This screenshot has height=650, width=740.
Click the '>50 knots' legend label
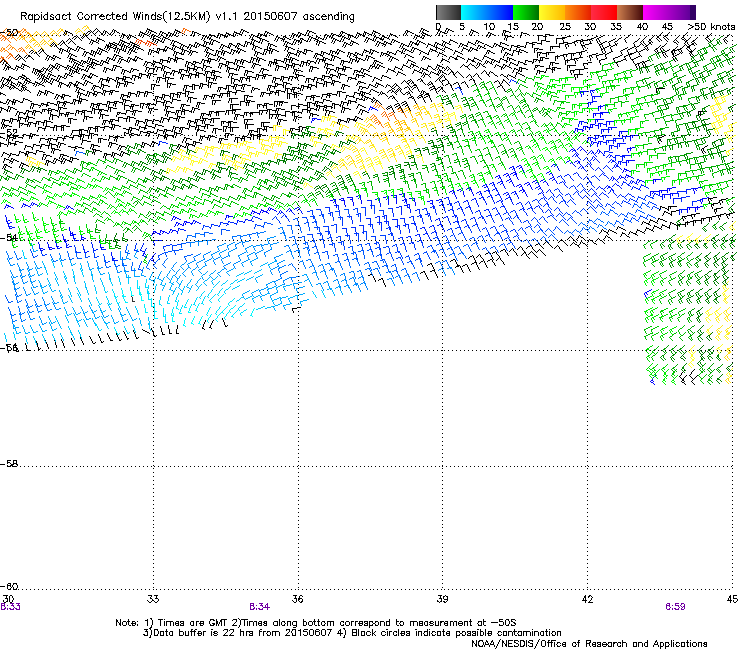(x=711, y=27)
